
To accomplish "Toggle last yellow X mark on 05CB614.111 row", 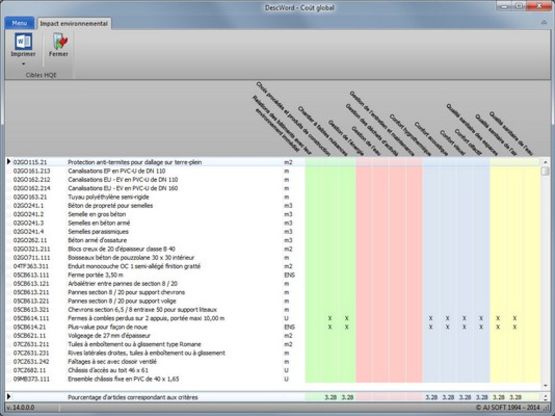I will [x=515, y=318].
